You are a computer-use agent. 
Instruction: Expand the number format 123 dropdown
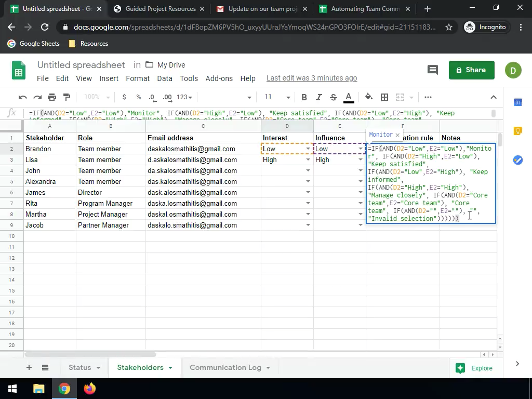click(184, 97)
